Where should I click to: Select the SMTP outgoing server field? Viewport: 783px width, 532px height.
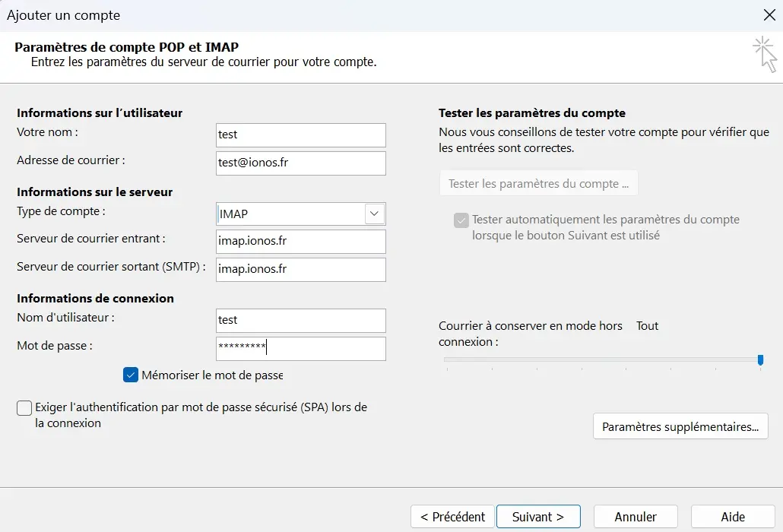pos(300,269)
